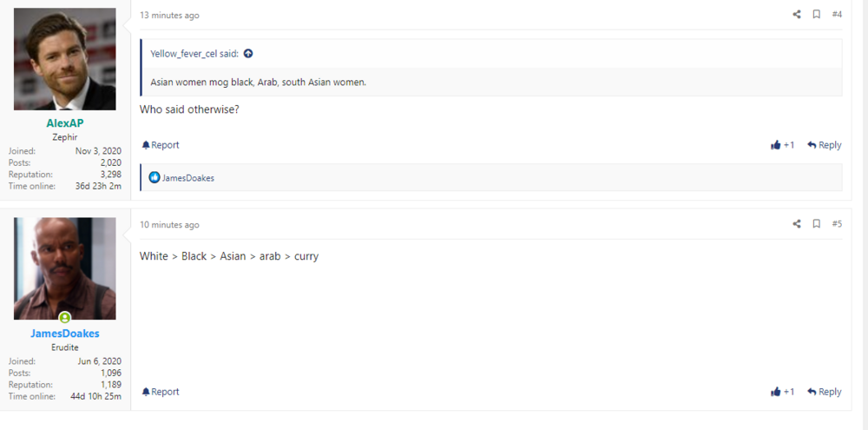Click the "10 minutes ago" timestamp
The image size is (868, 430).
[x=169, y=225]
